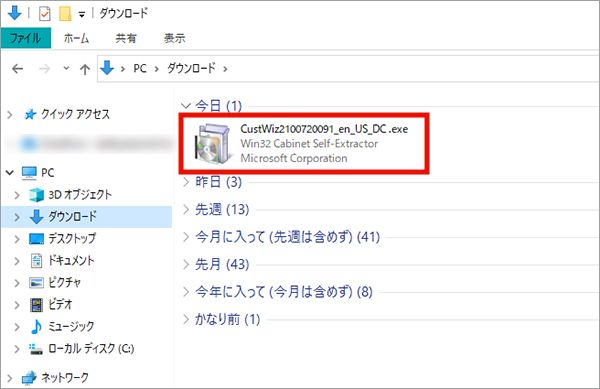Screen dimensions: 600x389
Task: Go back with the left arrow button
Action: (x=18, y=69)
